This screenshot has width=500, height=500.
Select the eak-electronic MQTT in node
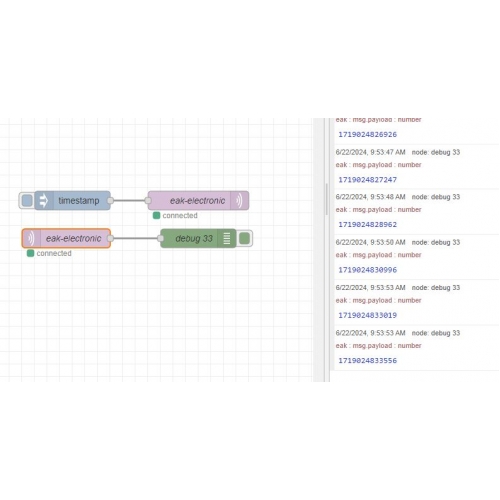(x=66, y=238)
